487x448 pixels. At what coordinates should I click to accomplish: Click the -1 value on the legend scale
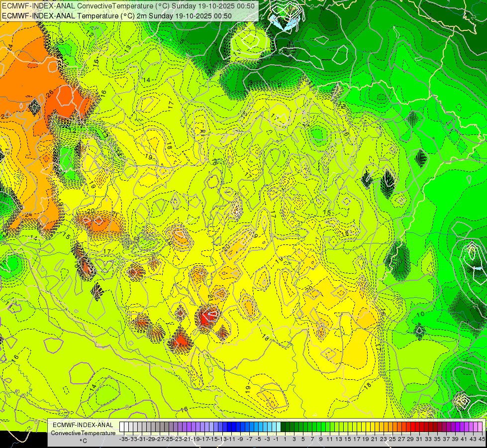(x=276, y=440)
